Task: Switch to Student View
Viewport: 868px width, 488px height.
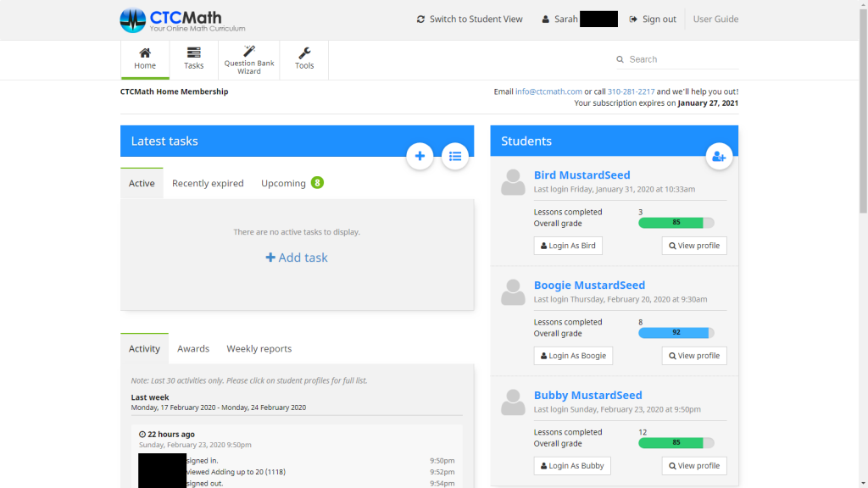Action: [470, 19]
